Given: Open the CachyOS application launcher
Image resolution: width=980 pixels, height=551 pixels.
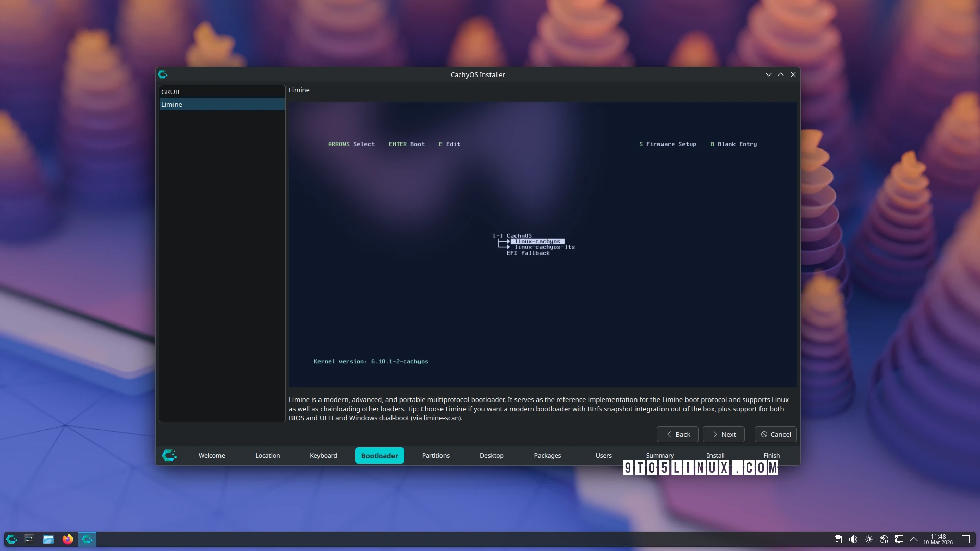Looking at the screenshot, I should pos(11,539).
